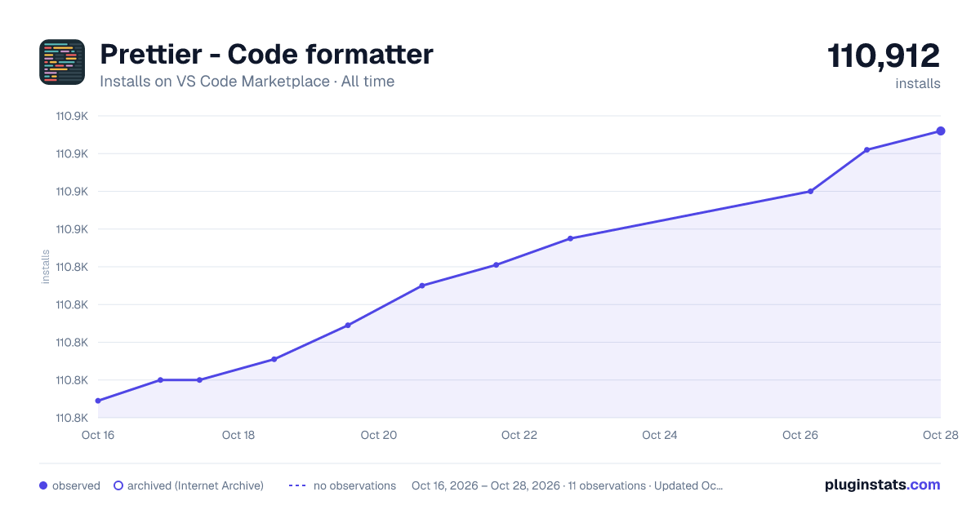Select the final large data point at Oct 28
Viewport: 980px width, 514px height.
(x=941, y=131)
